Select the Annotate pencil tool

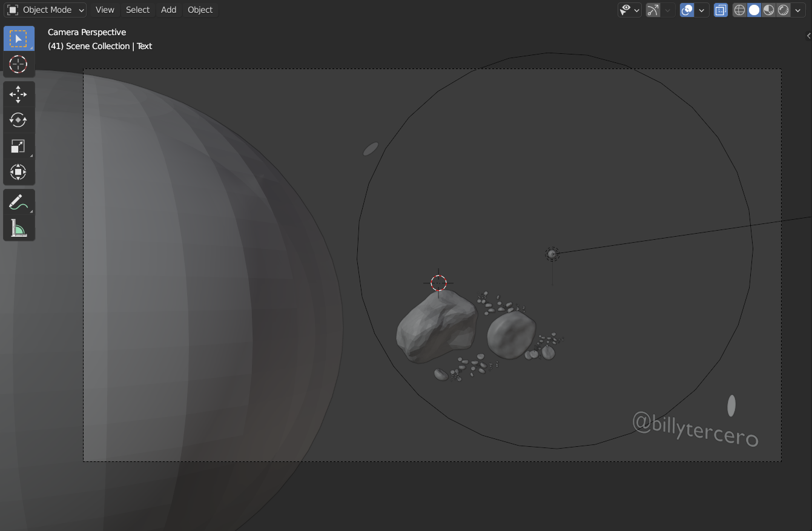point(19,202)
